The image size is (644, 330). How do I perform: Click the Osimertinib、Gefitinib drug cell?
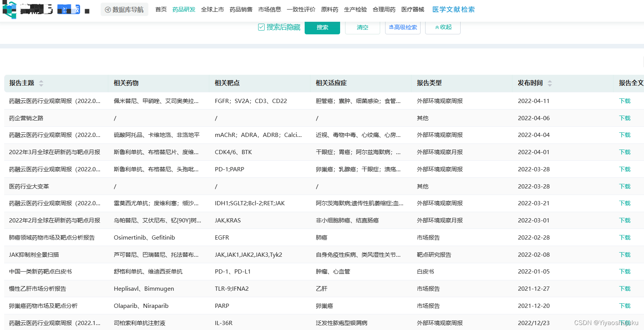[x=145, y=238]
